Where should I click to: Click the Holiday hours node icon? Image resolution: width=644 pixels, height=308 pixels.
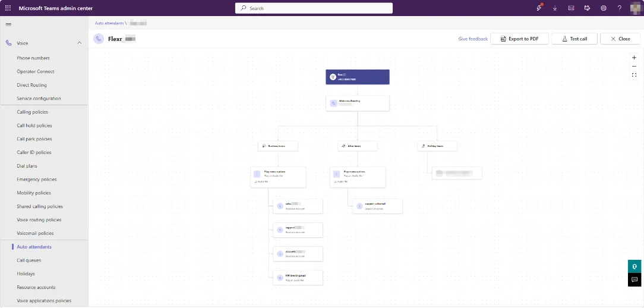[x=424, y=146]
